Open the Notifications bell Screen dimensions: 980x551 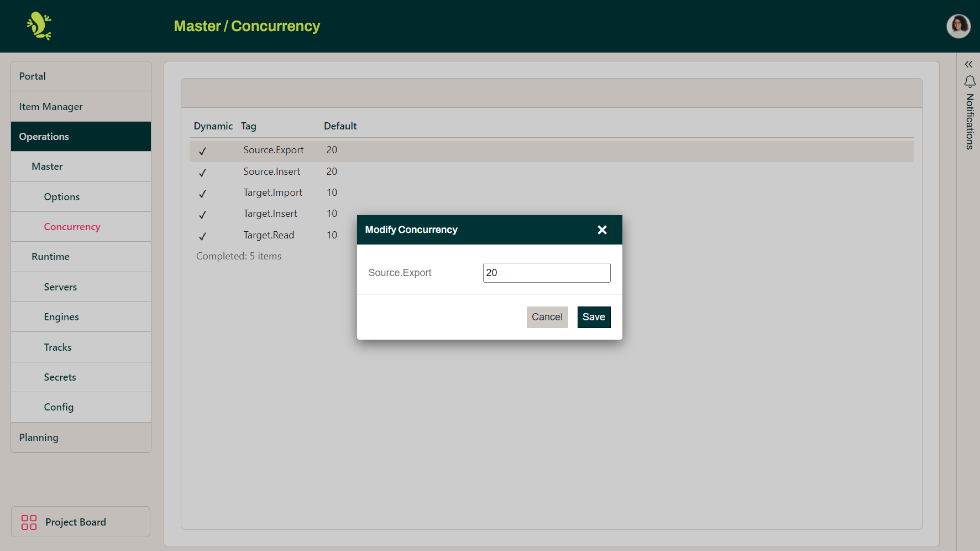coord(969,82)
